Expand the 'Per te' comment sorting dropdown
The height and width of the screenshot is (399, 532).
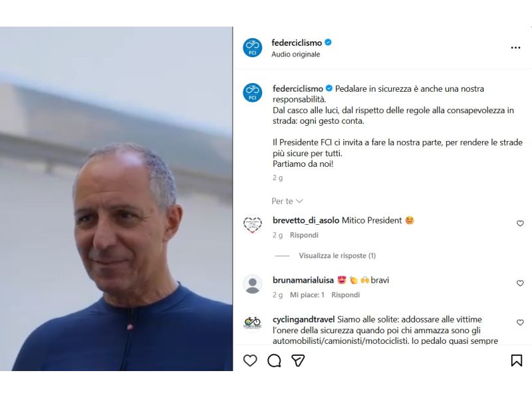point(283,201)
